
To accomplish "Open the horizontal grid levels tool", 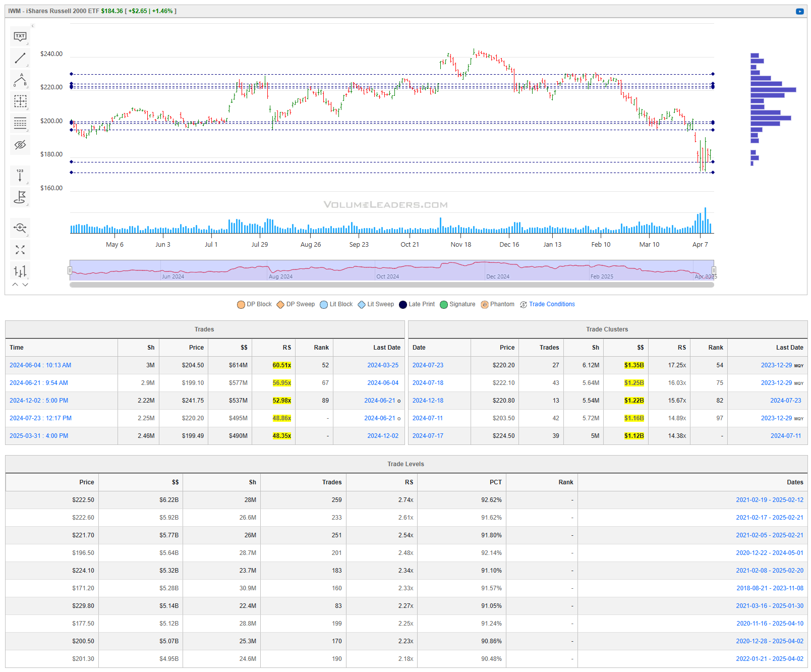I will pos(20,123).
